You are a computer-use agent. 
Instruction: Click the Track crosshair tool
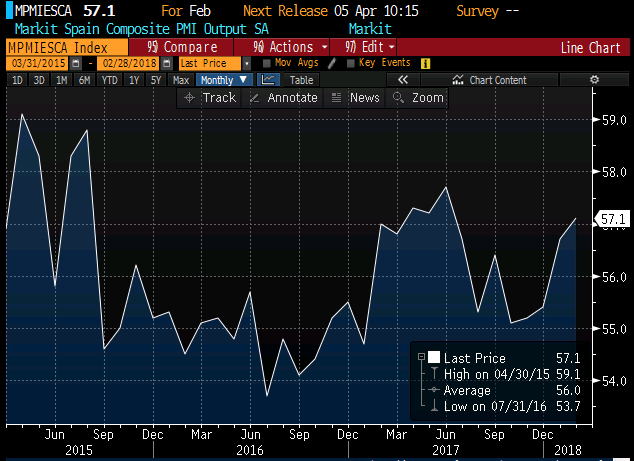[210, 98]
